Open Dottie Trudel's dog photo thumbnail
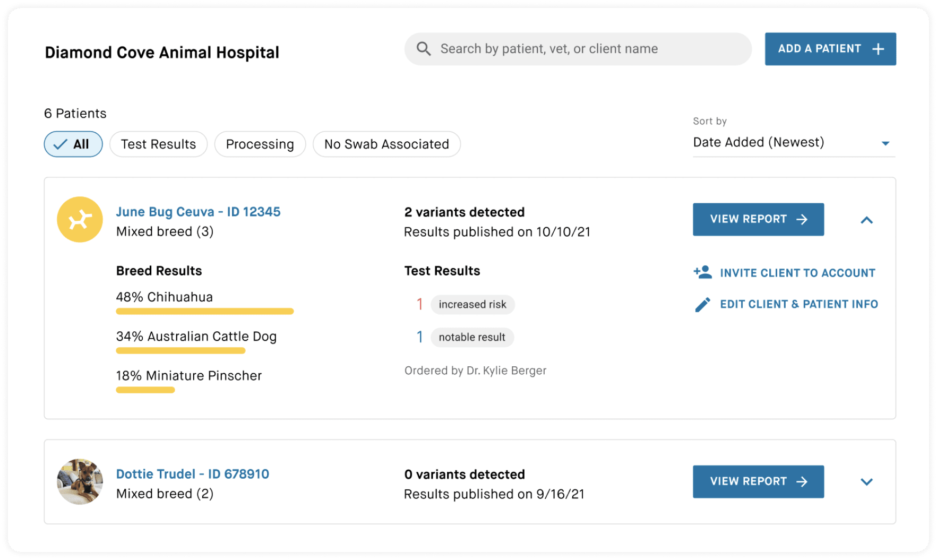 click(x=80, y=481)
